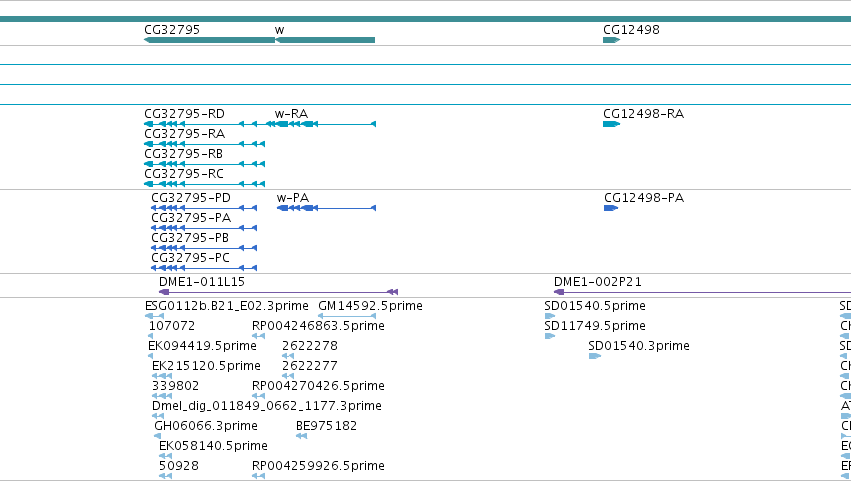
Task: Click the CG12498 gene arrow glyph
Action: click(612, 40)
